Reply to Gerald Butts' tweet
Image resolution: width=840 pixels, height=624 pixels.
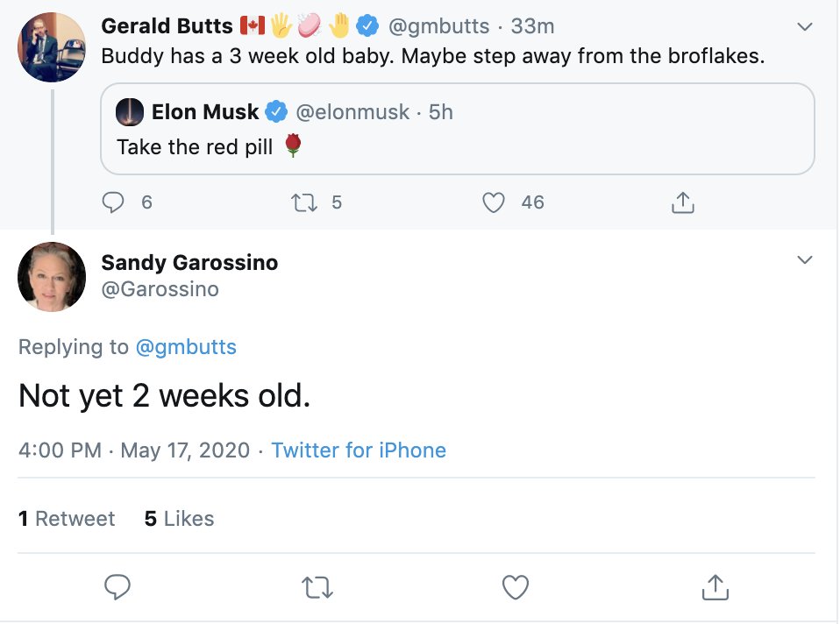[115, 202]
